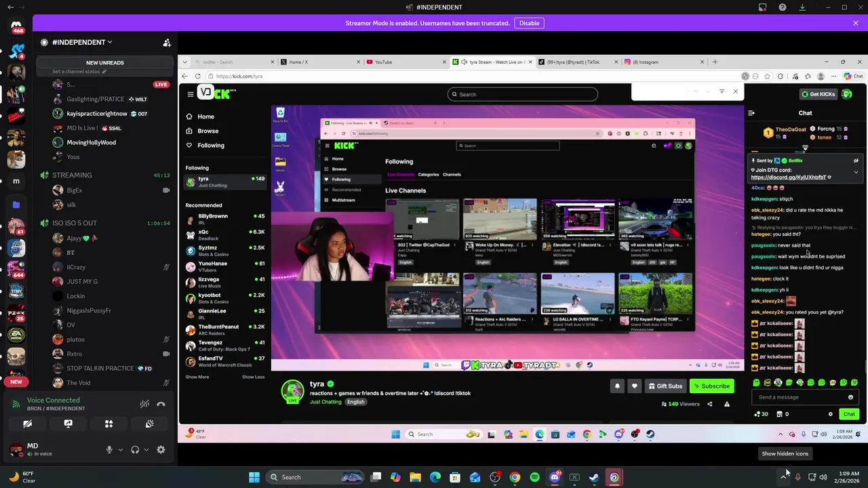Open the headphone output options arrow
This screenshot has width=868, height=488.
pyautogui.click(x=146, y=449)
